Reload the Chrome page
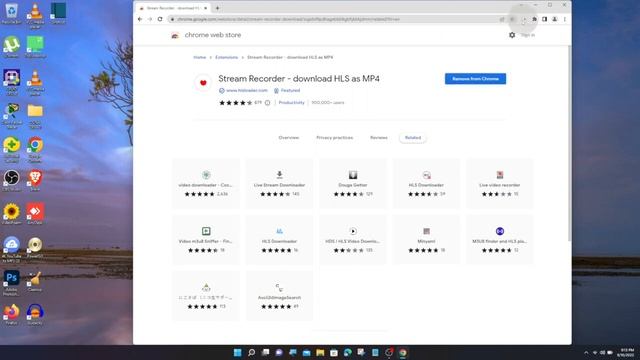The height and width of the screenshot is (360, 640). pos(160,19)
